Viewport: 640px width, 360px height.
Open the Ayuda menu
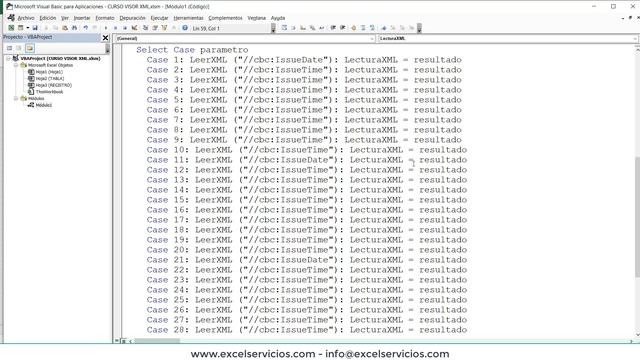tap(278, 18)
